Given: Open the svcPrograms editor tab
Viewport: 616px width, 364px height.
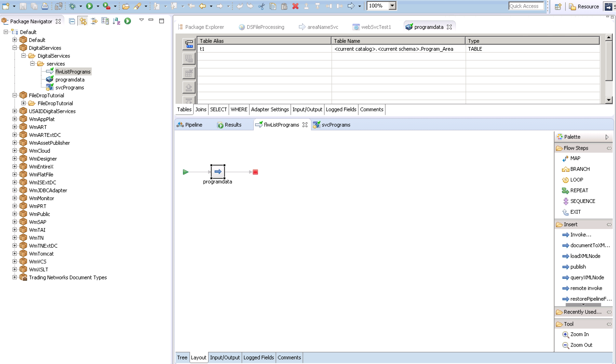Looking at the screenshot, I should click(336, 125).
